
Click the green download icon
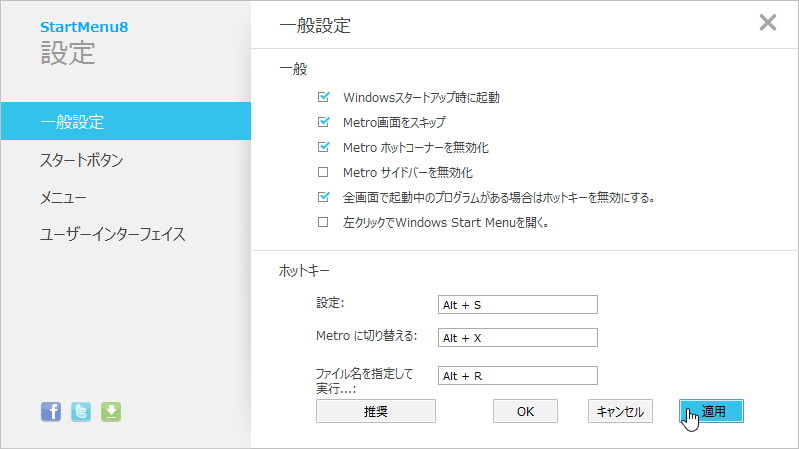[x=111, y=411]
